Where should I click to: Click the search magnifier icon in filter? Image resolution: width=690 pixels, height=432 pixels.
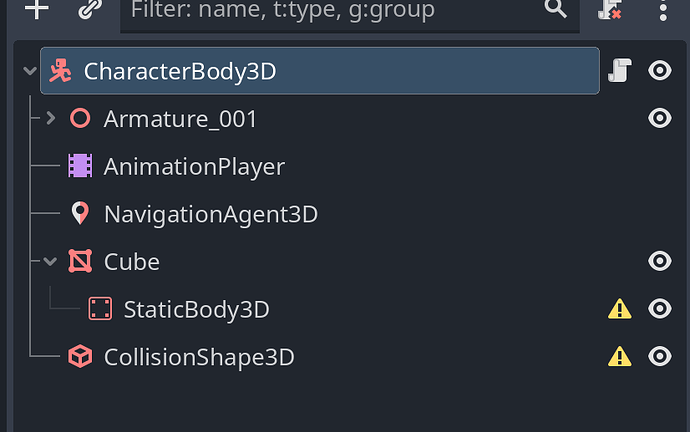coord(555,8)
